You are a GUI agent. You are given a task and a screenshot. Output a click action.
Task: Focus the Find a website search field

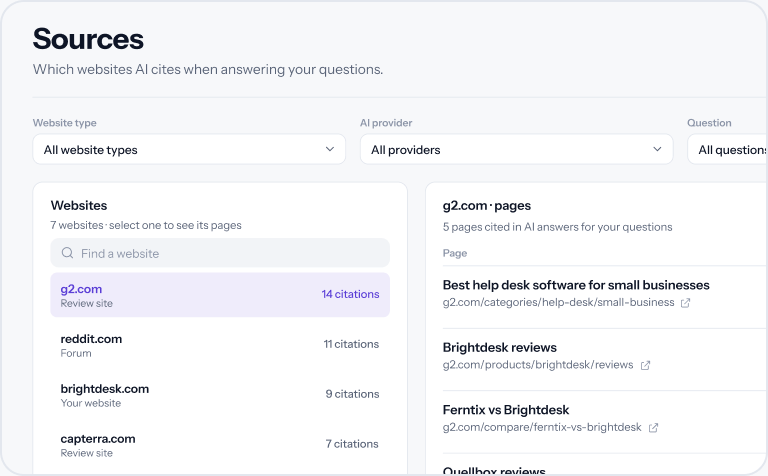coord(220,253)
